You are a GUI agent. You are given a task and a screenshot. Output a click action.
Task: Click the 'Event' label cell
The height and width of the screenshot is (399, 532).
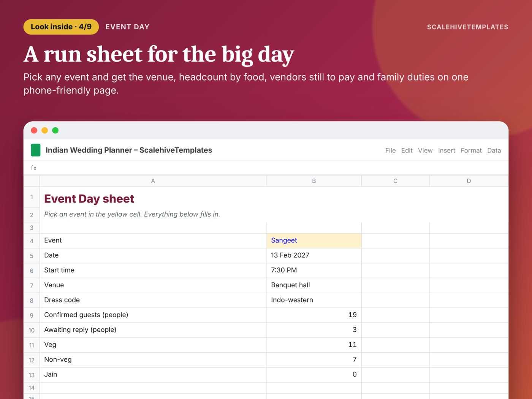[153, 241]
